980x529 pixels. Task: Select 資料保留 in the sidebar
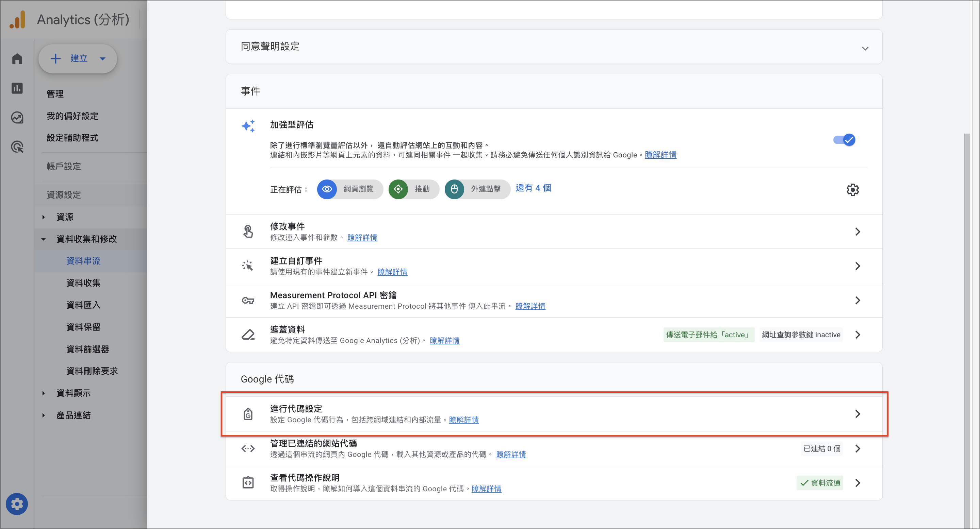[x=83, y=327]
